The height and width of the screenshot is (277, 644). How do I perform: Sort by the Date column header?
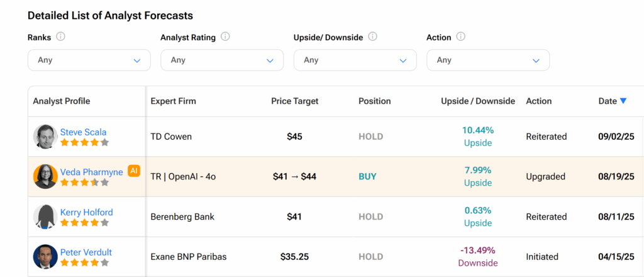point(608,101)
